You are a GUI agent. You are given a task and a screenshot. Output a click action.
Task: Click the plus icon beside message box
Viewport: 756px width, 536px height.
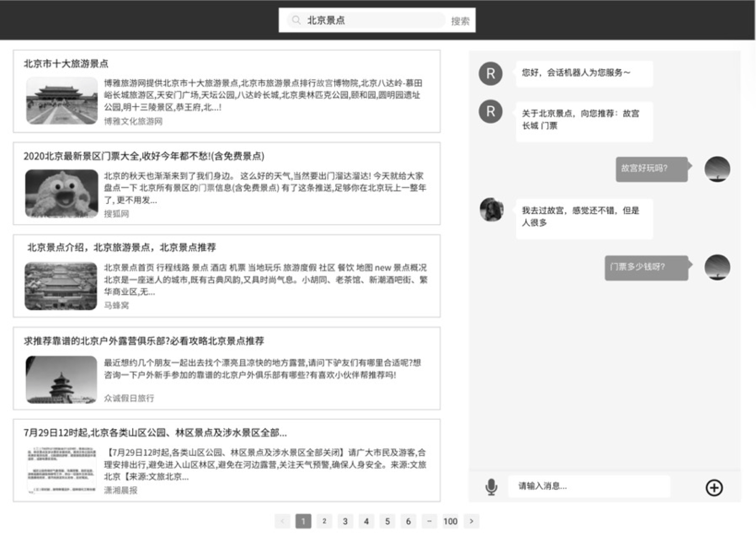click(x=714, y=487)
